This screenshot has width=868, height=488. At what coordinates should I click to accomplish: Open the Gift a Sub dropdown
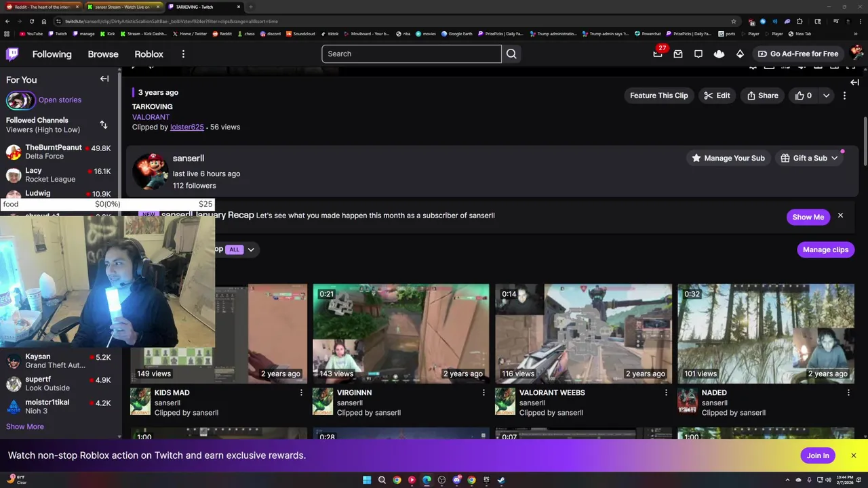810,158
